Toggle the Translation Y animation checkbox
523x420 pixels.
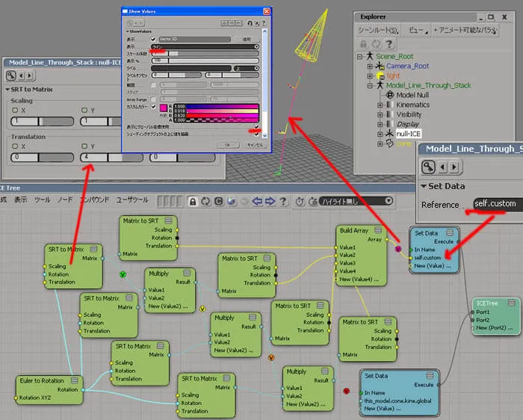coord(84,146)
